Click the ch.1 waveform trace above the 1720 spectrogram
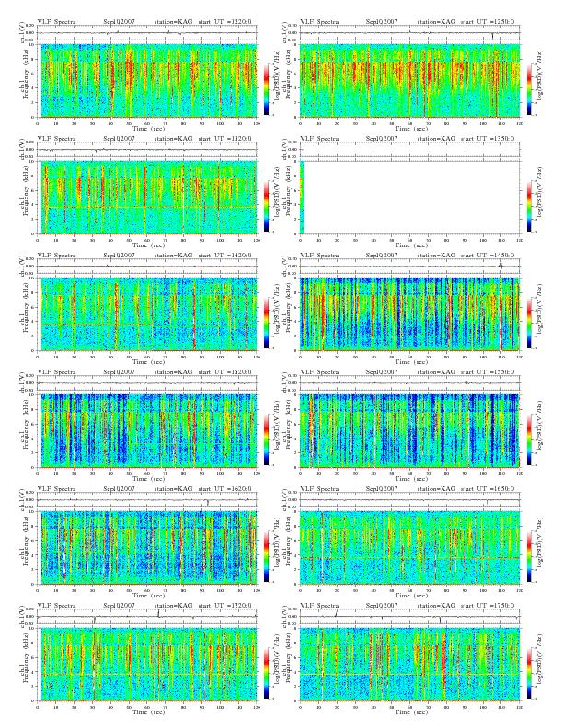The width and height of the screenshot is (563, 728). tap(147, 617)
